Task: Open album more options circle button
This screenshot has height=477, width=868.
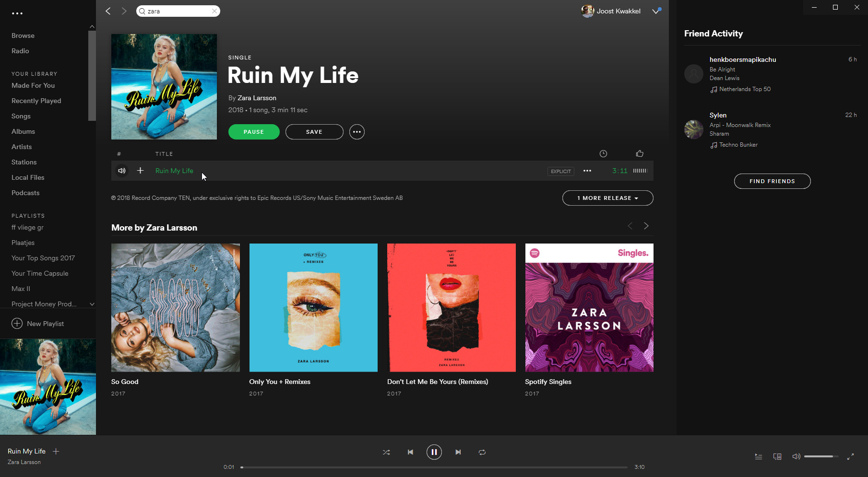Action: click(357, 132)
